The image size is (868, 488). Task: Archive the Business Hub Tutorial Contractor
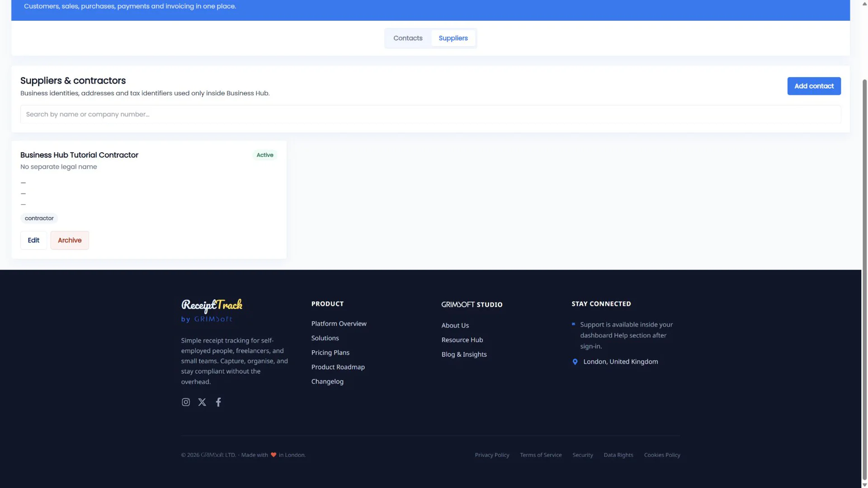click(70, 240)
